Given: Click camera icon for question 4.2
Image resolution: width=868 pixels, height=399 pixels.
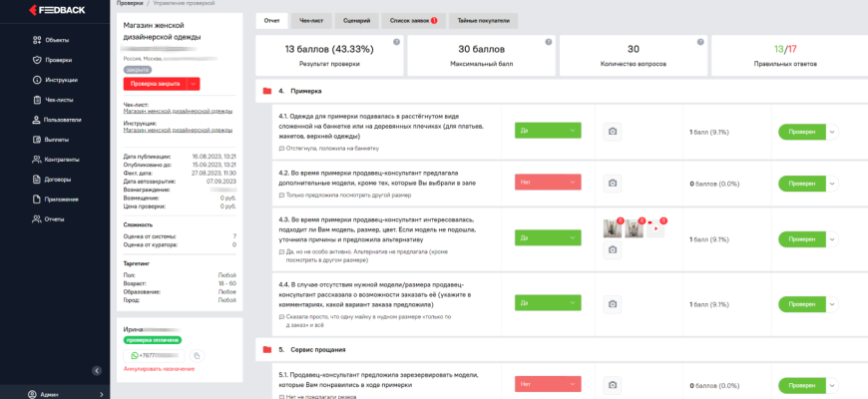Looking at the screenshot, I should 613,183.
